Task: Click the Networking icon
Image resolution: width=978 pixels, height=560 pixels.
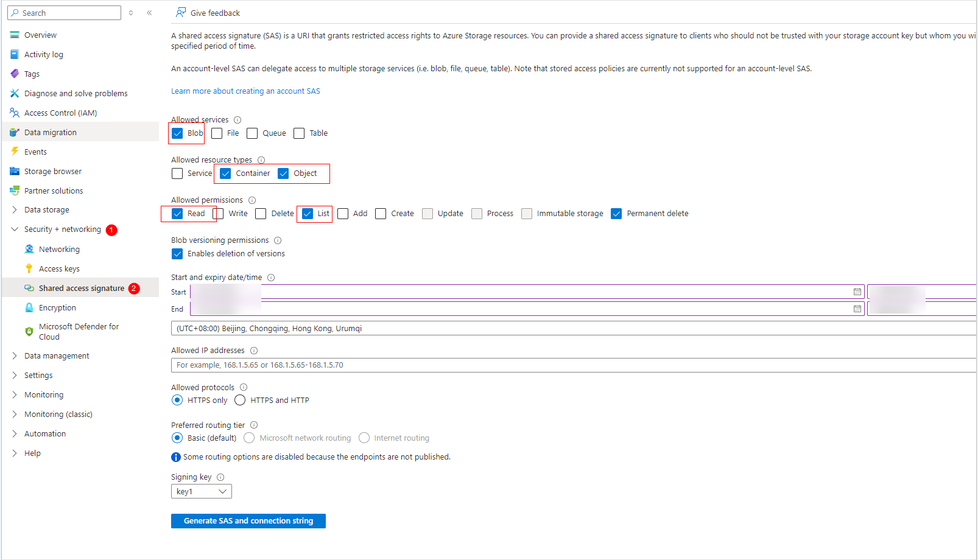Action: [29, 250]
